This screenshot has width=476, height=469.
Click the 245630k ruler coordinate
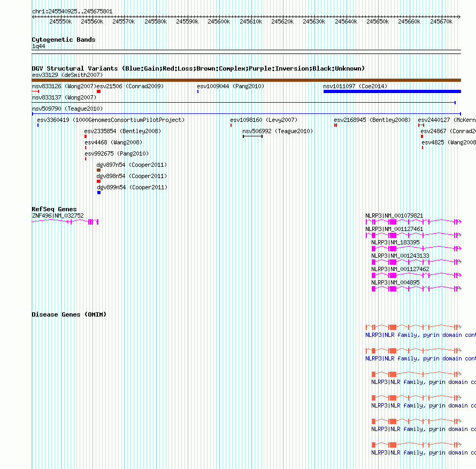point(314,21)
